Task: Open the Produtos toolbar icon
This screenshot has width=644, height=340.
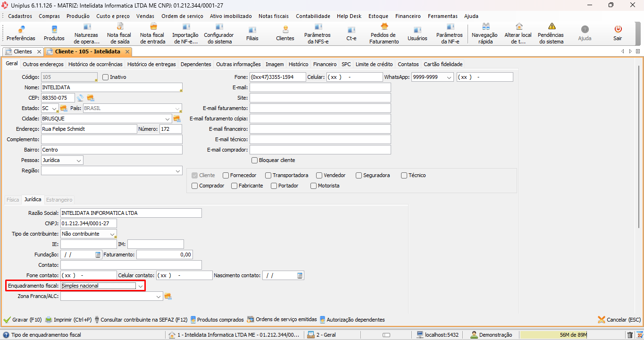Action: point(54,34)
